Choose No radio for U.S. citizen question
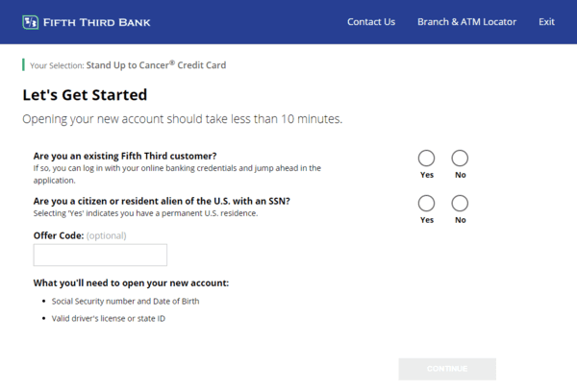This screenshot has width=577, height=392. 460,203
